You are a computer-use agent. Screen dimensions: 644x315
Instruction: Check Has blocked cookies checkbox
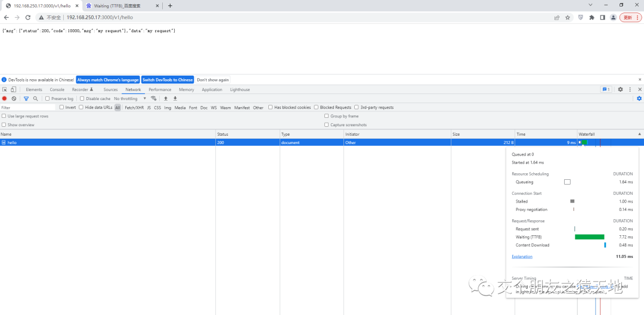pos(271,107)
